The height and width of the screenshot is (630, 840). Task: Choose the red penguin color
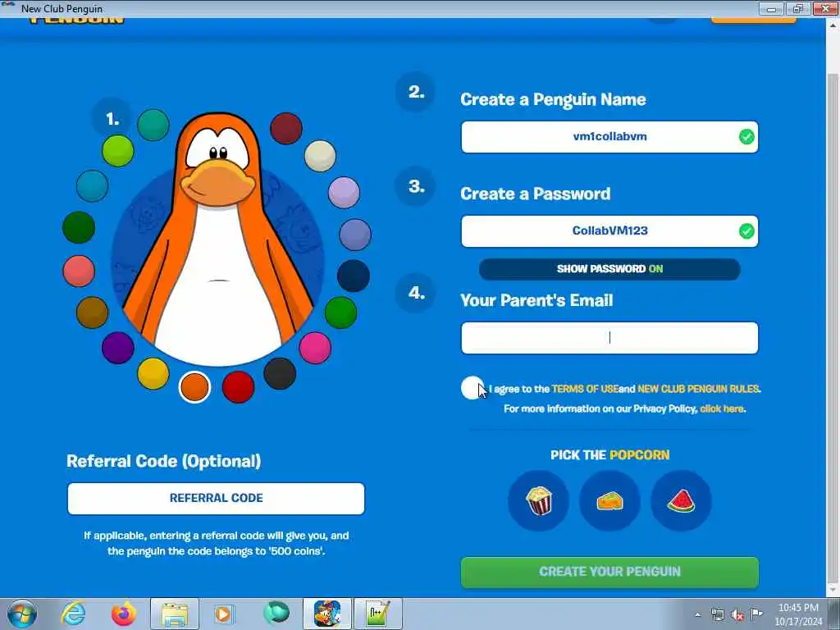point(239,387)
